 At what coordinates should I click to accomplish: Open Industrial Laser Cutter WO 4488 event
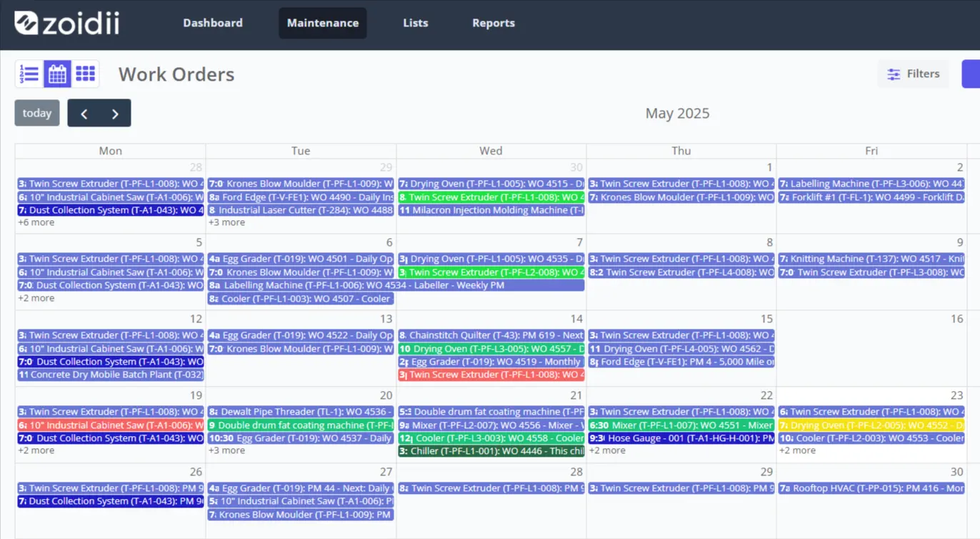click(x=301, y=210)
